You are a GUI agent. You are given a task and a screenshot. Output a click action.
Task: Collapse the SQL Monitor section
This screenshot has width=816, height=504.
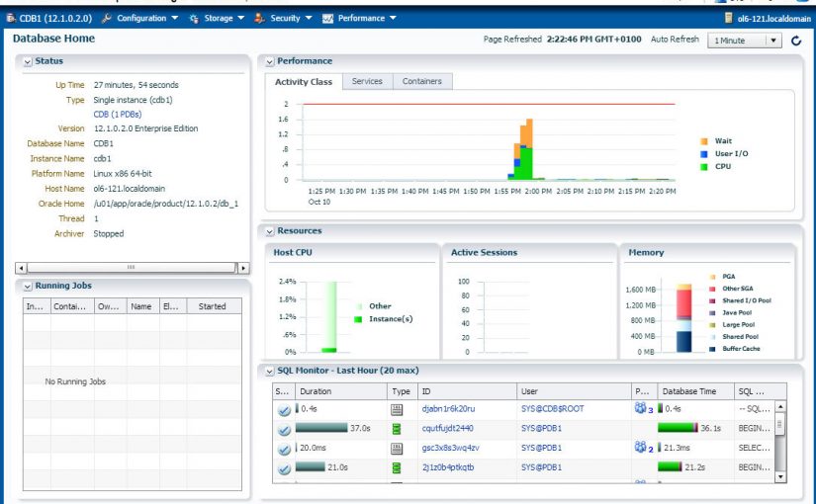pyautogui.click(x=270, y=372)
